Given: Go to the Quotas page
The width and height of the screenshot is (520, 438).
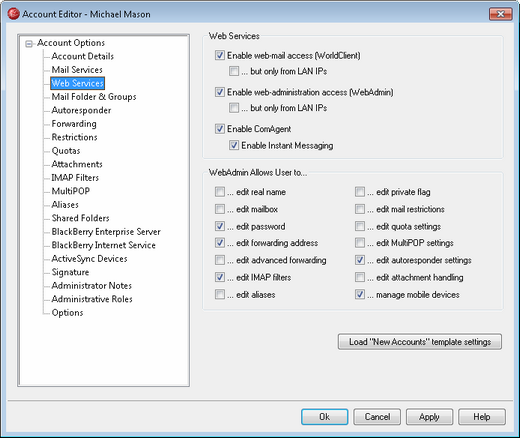Looking at the screenshot, I should 66,151.
